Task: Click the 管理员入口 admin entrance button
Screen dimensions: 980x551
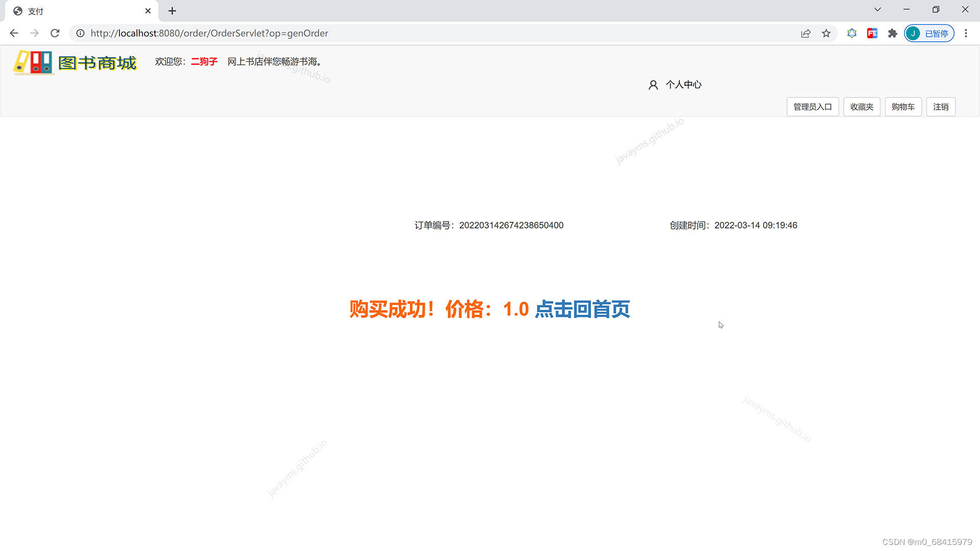Action: tap(813, 107)
